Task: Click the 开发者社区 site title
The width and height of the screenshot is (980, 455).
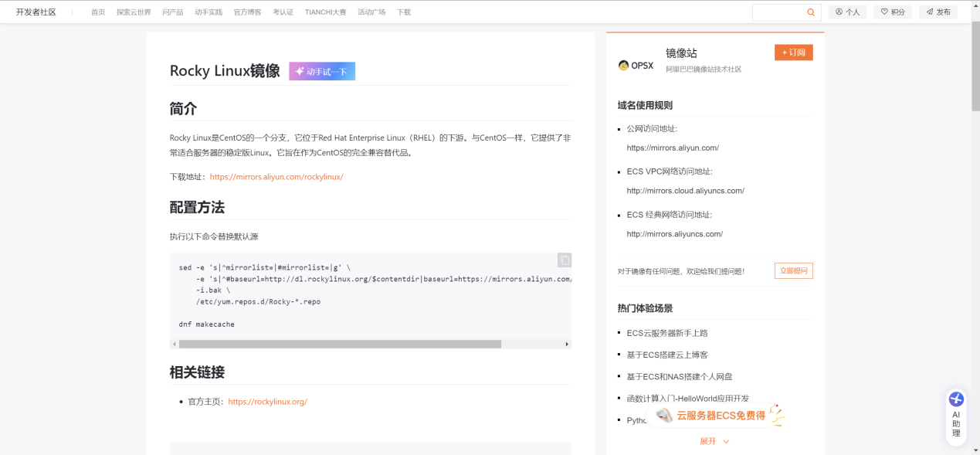Action: (x=36, y=12)
